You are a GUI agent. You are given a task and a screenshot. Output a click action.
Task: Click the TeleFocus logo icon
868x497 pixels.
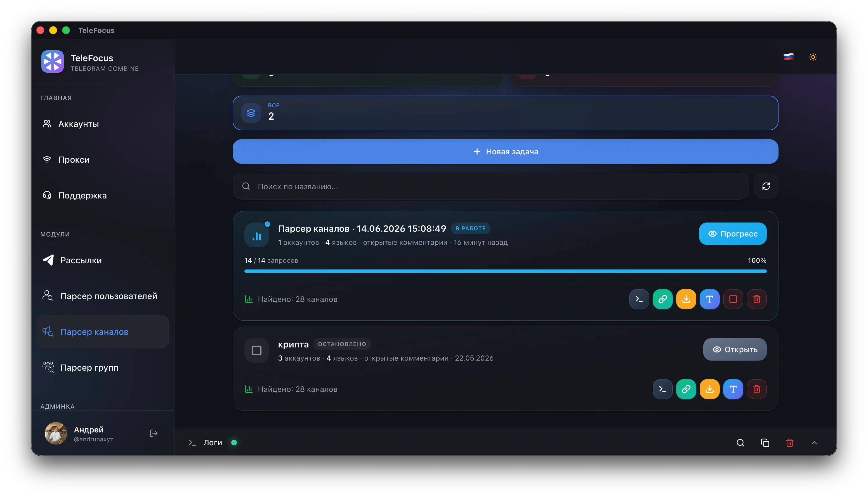[53, 61]
